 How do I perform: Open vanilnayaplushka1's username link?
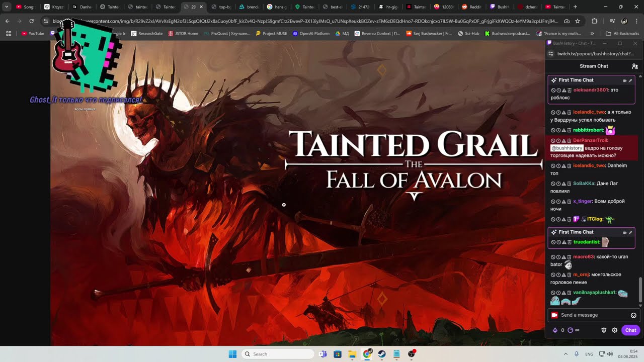coord(594,293)
